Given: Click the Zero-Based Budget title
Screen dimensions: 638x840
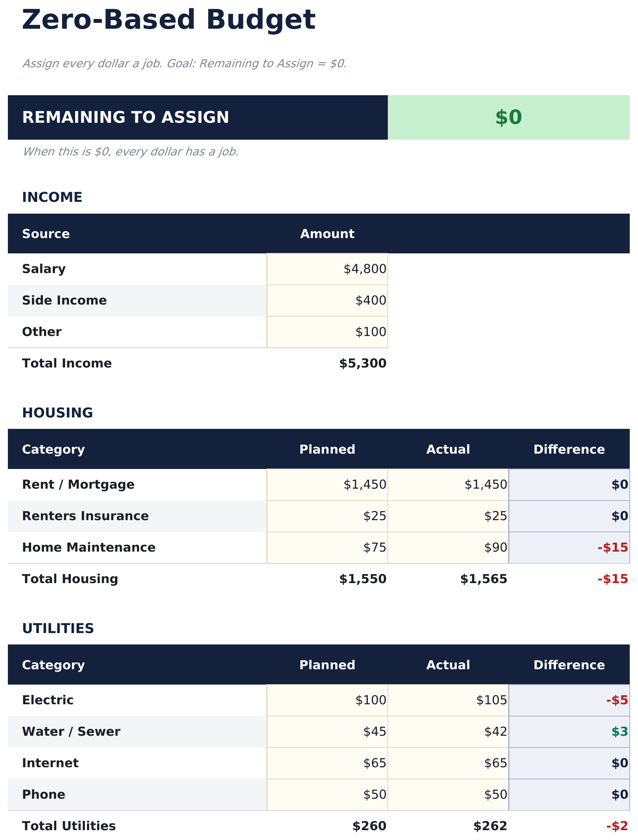Looking at the screenshot, I should 168,20.
